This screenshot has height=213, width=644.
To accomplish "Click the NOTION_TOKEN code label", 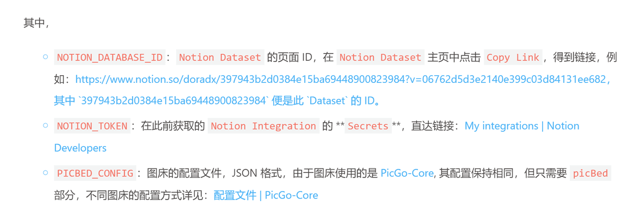I will [92, 126].
